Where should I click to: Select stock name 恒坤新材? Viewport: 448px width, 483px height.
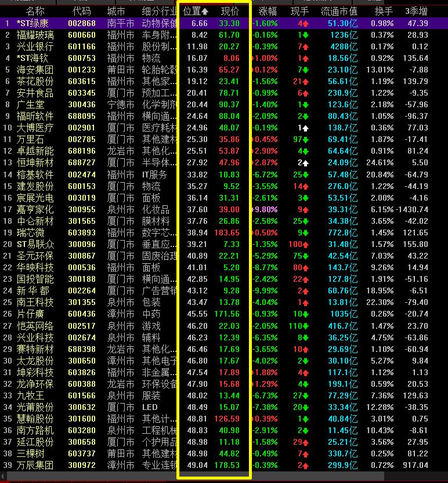coord(35,163)
